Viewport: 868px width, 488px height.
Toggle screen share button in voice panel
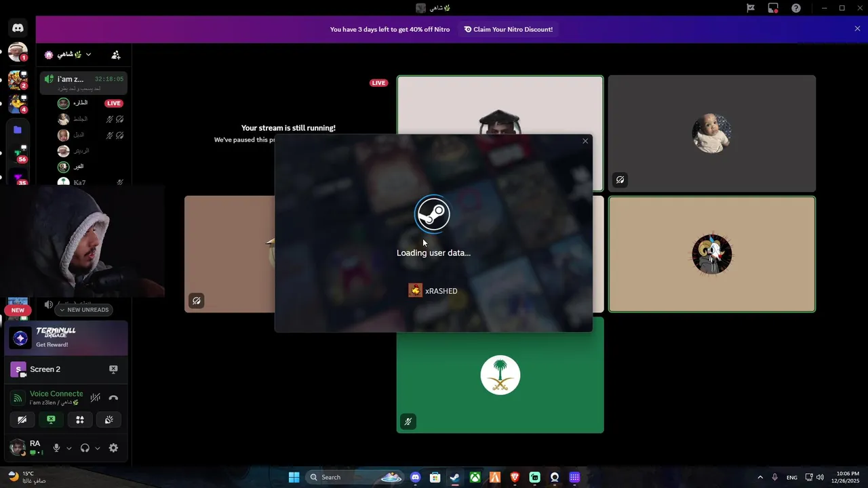(x=51, y=420)
